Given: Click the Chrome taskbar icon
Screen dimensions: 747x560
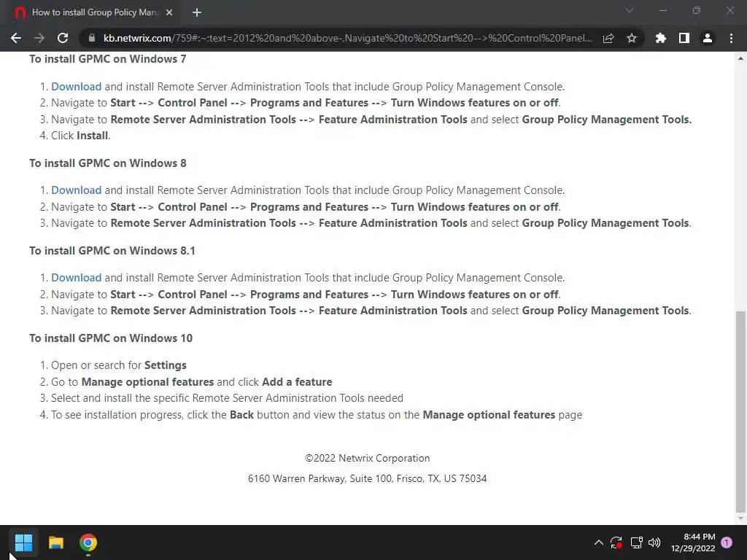Looking at the screenshot, I should [88, 542].
